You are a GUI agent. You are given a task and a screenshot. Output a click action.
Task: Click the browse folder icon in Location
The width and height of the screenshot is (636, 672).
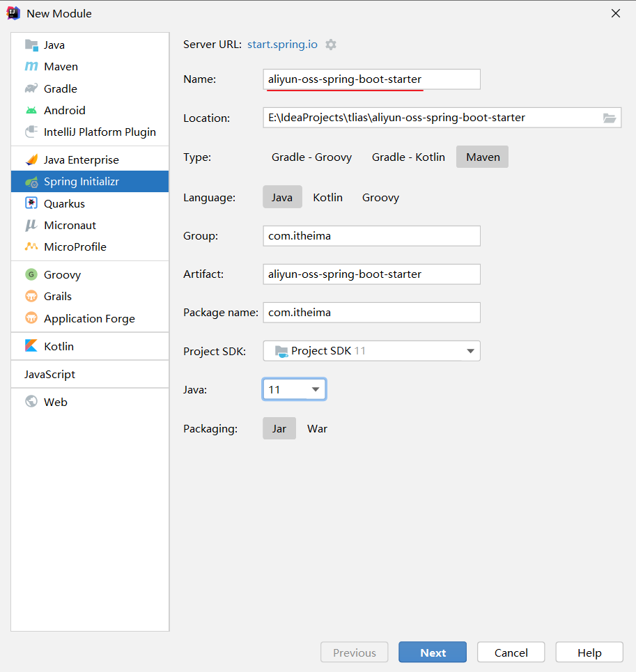610,118
